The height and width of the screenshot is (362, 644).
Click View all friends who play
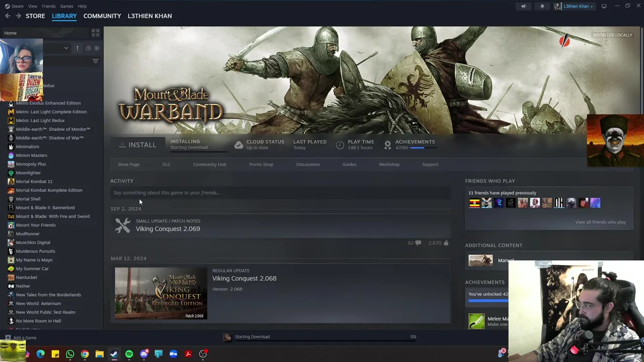pos(600,222)
